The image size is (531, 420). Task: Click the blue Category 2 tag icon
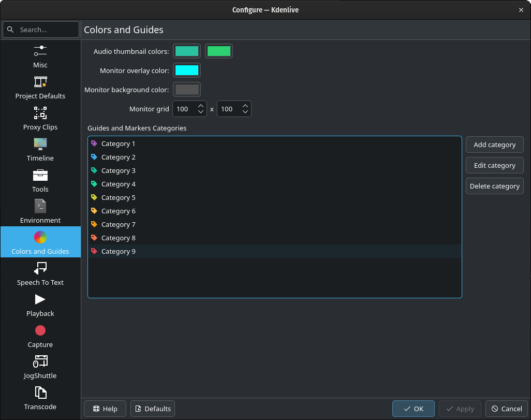coord(94,157)
